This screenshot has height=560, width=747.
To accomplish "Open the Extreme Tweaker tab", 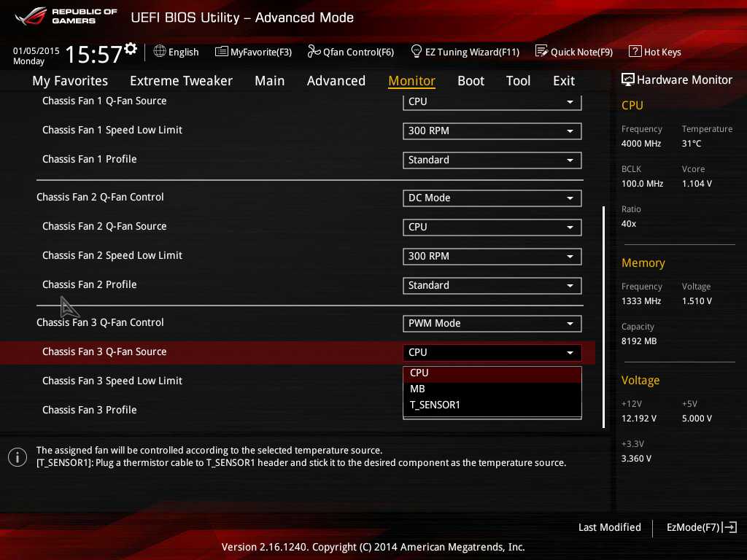I will tap(181, 81).
